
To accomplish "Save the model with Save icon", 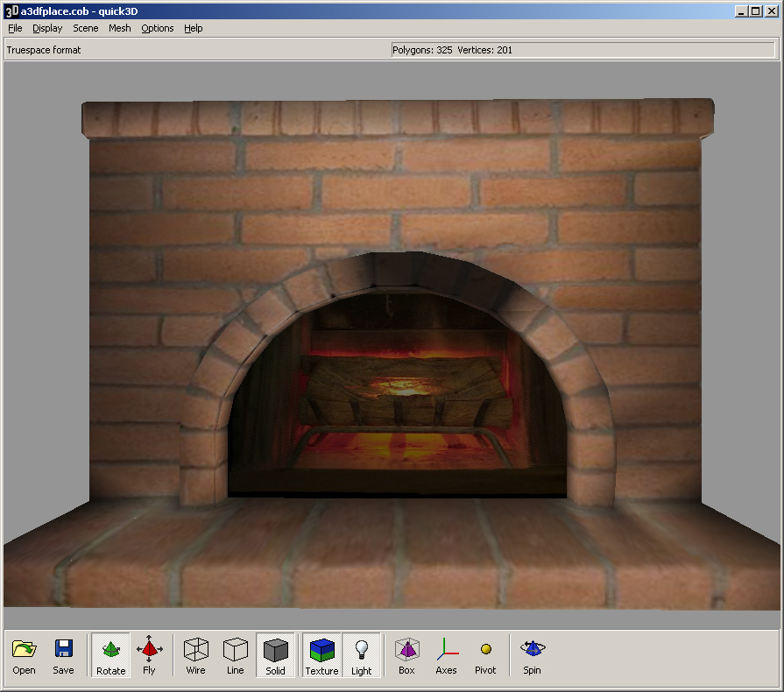I will pyautogui.click(x=63, y=655).
